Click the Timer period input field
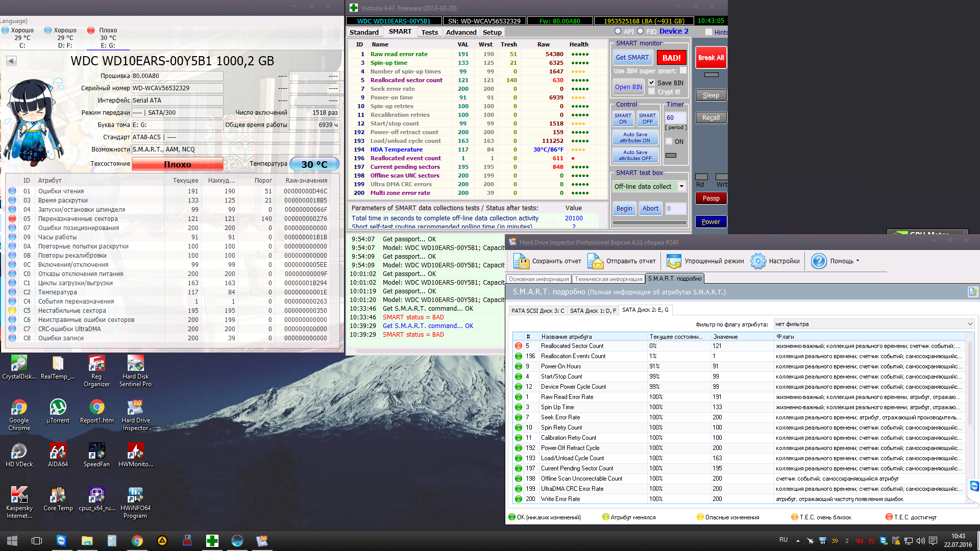980x551 pixels. (675, 118)
